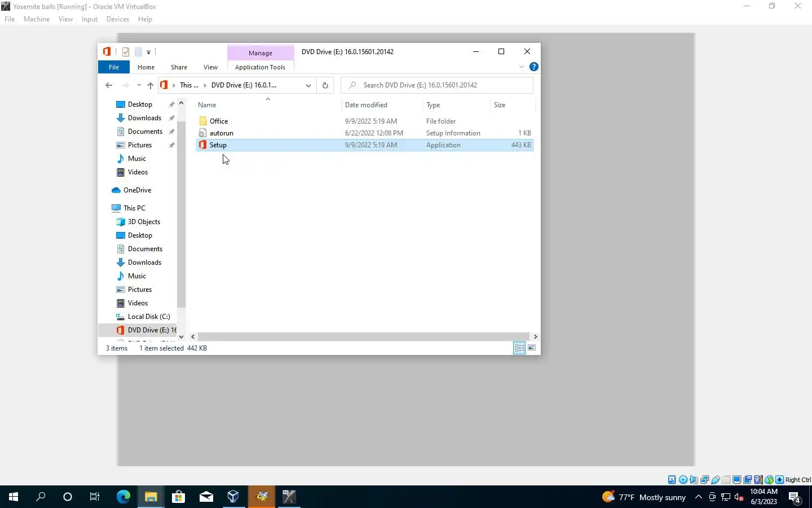Open Application Tools ribbon tab
Image resolution: width=812 pixels, height=508 pixels.
coord(260,67)
